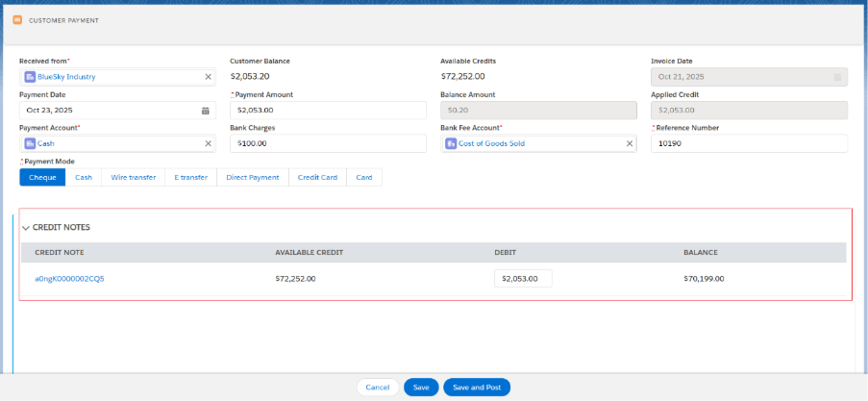868x401 pixels.
Task: Click the Cost of Goods Sold icon
Action: pos(452,143)
